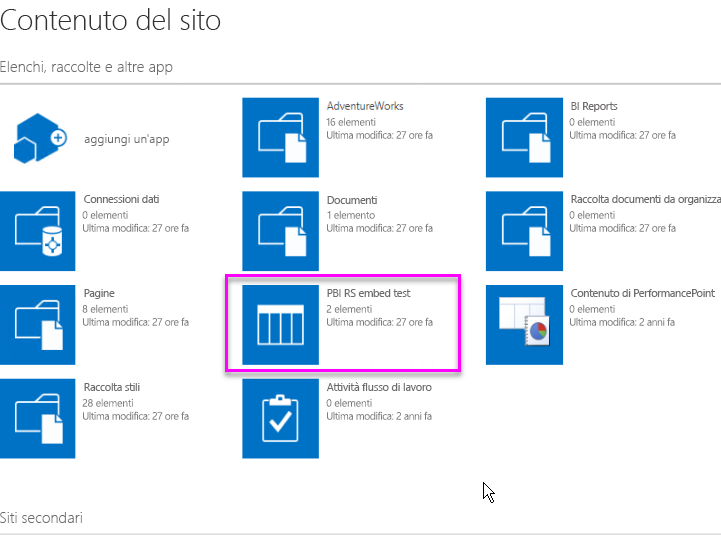721x539 pixels.
Task: Open the Contenuto di PerformancePoint tile icon
Action: tap(524, 325)
